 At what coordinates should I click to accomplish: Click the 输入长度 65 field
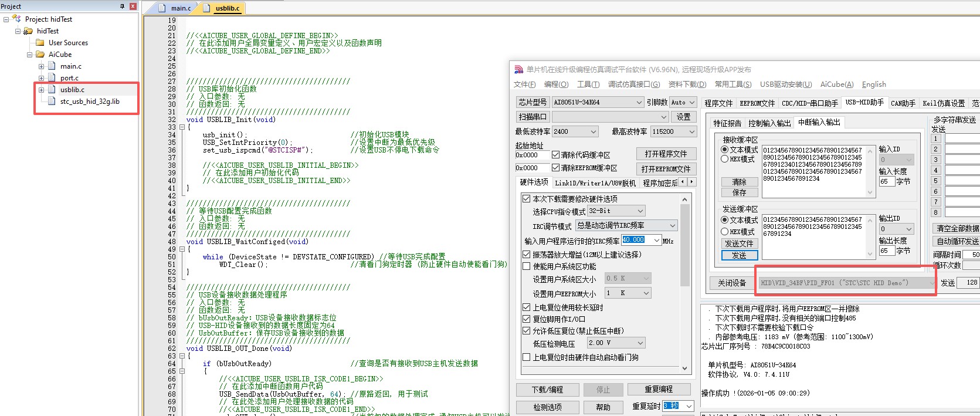tap(887, 181)
